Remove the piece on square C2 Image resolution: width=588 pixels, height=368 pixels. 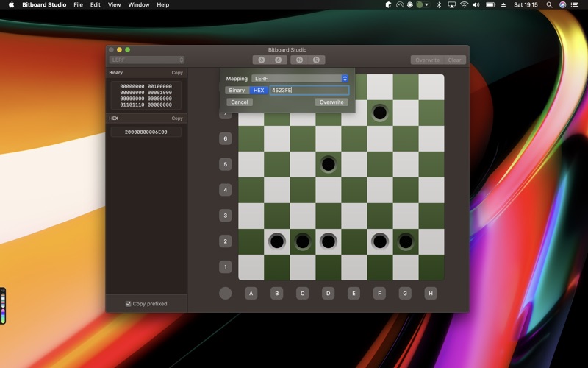click(303, 241)
